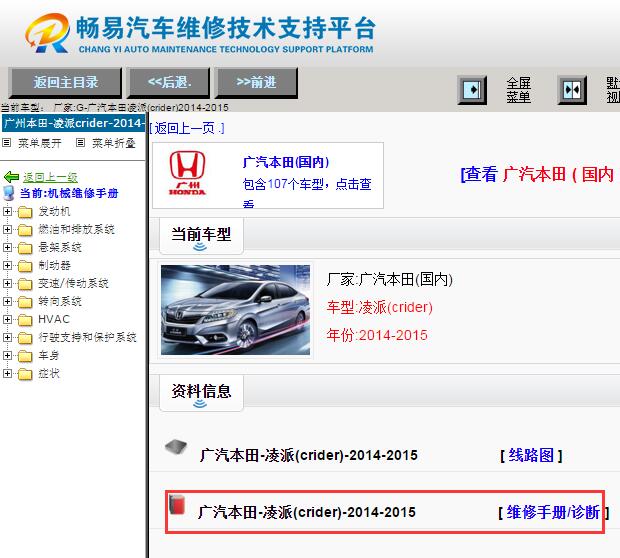Click the 当前:机械维修手册 heading
This screenshot has width=620, height=558.
pos(69,193)
